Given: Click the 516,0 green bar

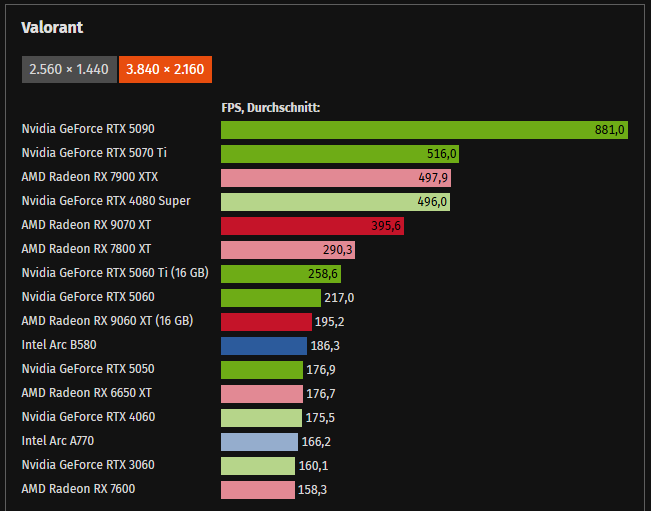Looking at the screenshot, I should [340, 154].
